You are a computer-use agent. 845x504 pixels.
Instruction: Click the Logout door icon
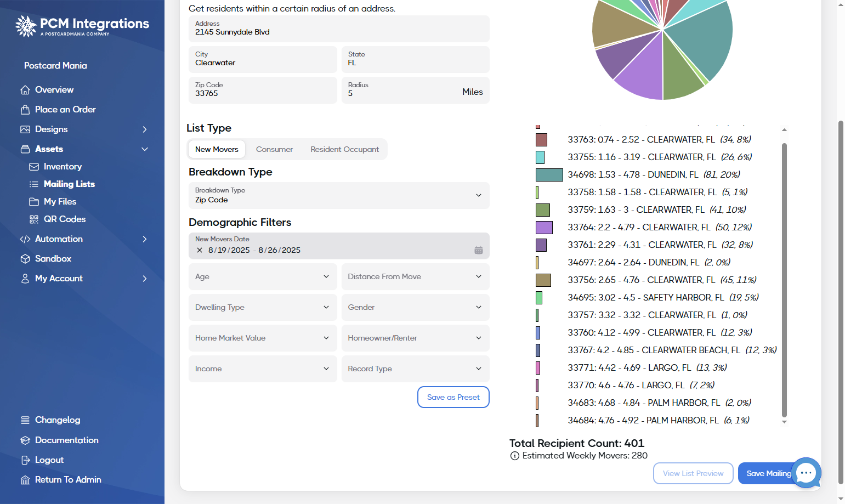tap(25, 460)
